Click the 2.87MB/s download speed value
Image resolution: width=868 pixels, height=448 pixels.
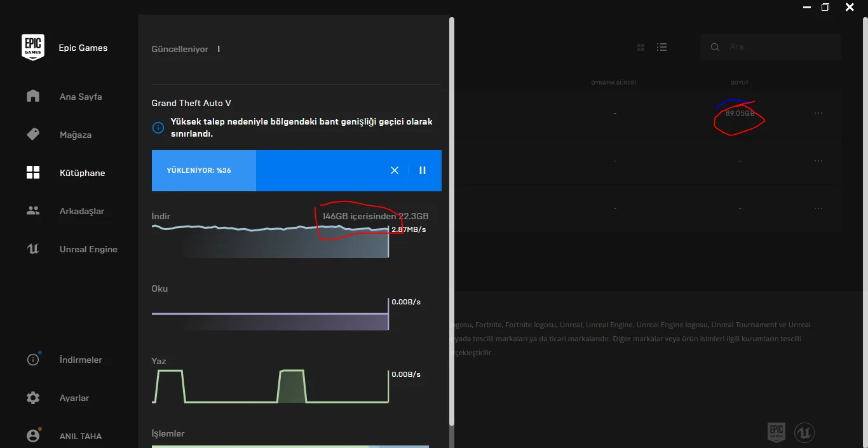[409, 229]
